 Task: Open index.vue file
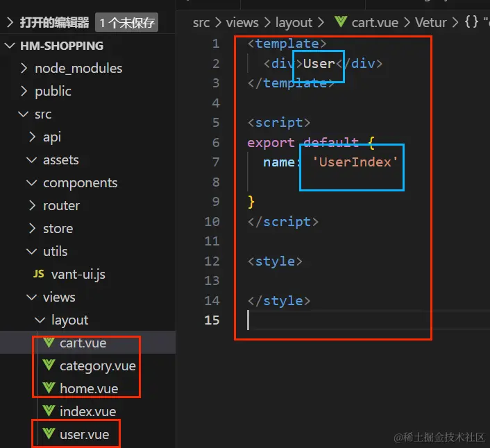click(88, 411)
